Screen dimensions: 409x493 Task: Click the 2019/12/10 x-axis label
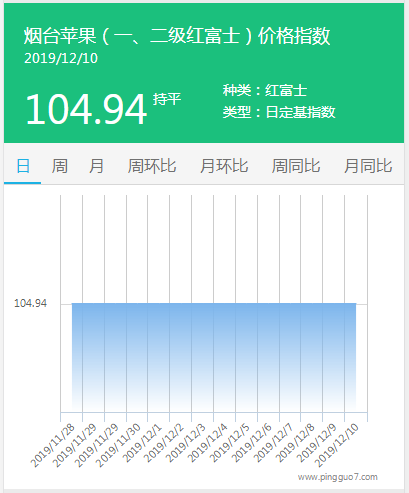click(337, 445)
